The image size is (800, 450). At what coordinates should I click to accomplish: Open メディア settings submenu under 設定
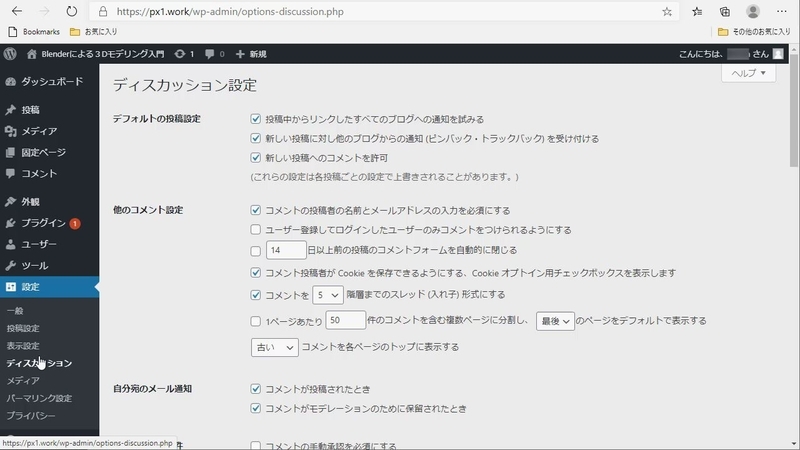click(23, 381)
